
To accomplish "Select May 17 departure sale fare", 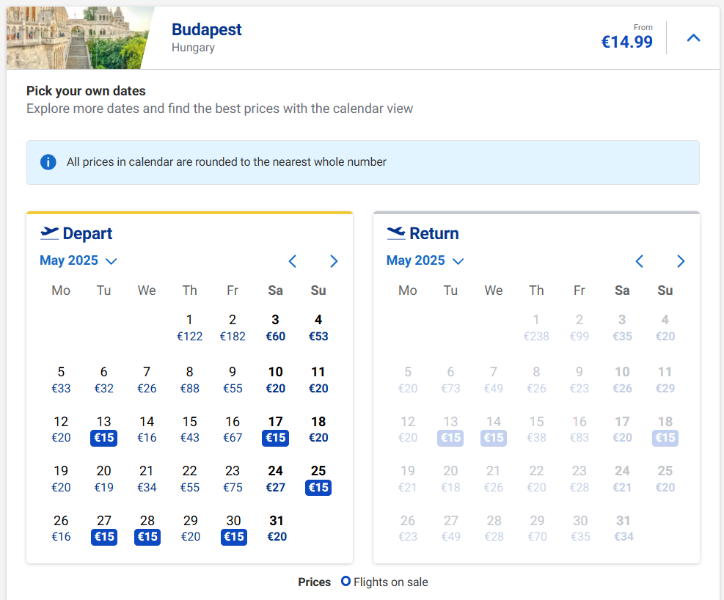I will (275, 430).
